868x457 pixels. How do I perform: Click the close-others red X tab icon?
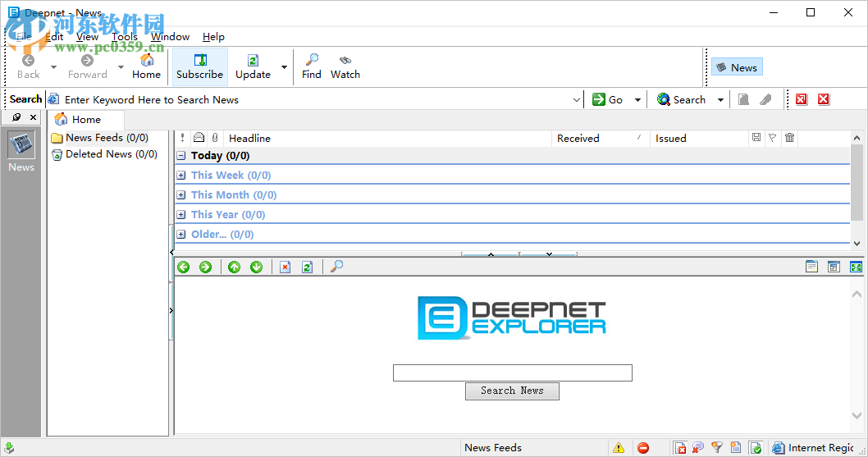tap(801, 99)
